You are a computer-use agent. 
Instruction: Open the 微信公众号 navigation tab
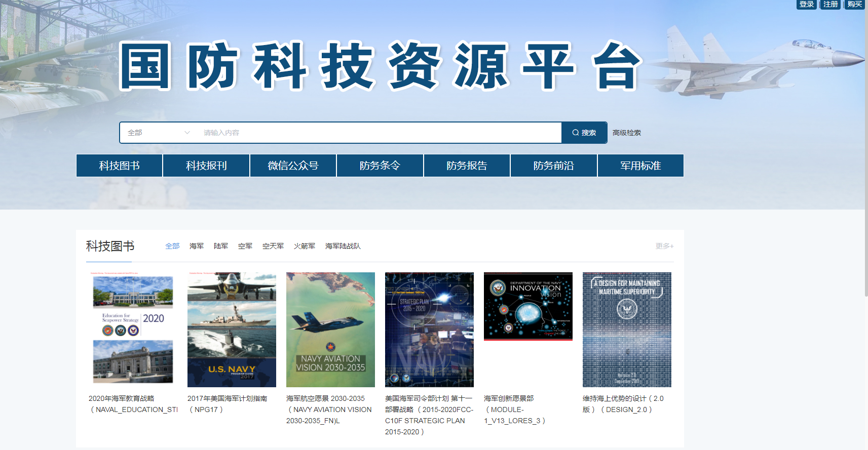pyautogui.click(x=293, y=166)
